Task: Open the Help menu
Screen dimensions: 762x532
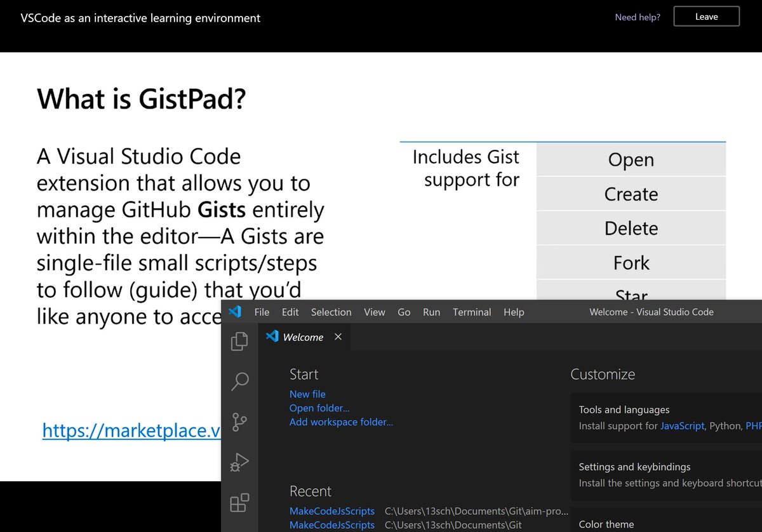Action: coord(514,312)
